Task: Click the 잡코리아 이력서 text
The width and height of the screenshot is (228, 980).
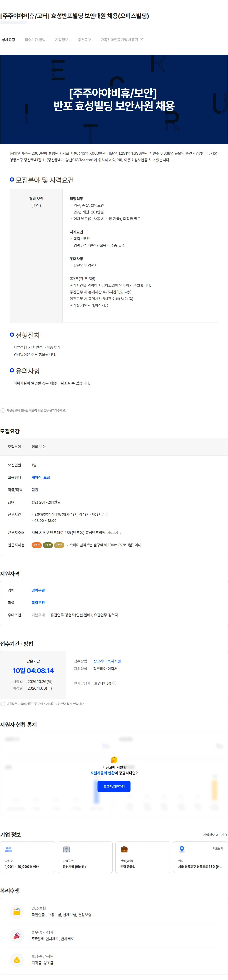Action: pos(105,668)
